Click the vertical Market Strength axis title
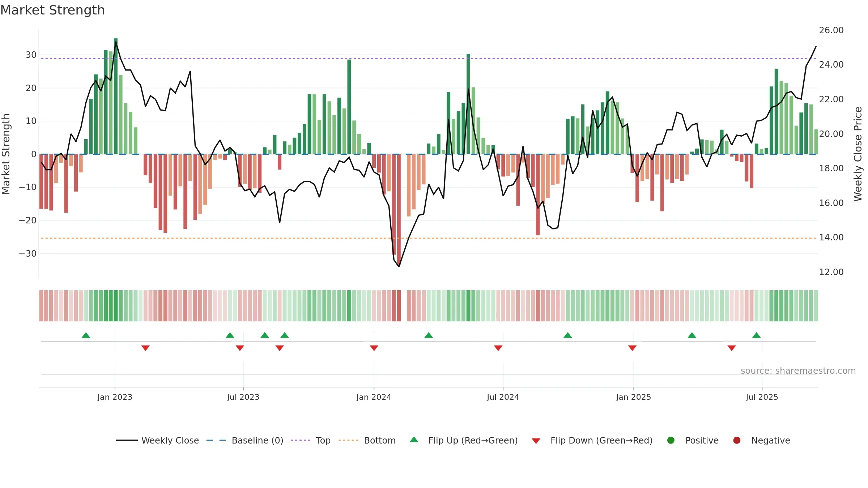The height and width of the screenshot is (488, 868). click(x=6, y=154)
